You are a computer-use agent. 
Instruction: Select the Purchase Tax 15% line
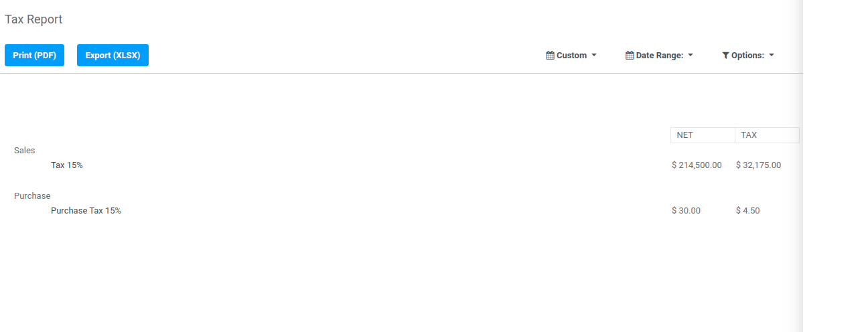click(x=86, y=211)
